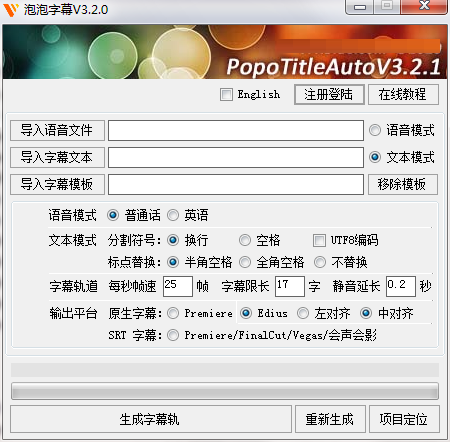Minimize the 泡泡字幕 window
The image size is (450, 442).
pos(360,7)
